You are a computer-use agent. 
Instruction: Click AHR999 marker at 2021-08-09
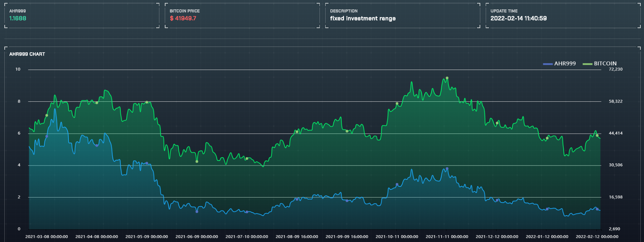click(x=297, y=199)
